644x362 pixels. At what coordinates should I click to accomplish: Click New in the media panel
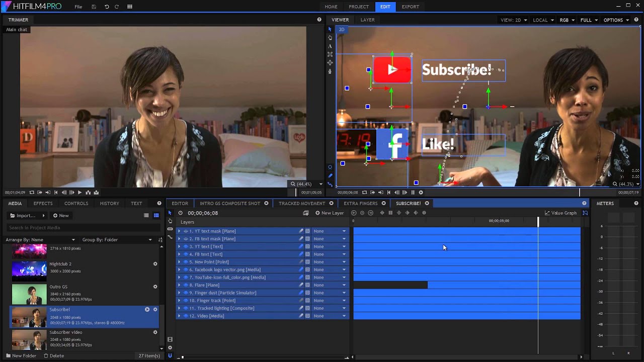[x=60, y=216]
